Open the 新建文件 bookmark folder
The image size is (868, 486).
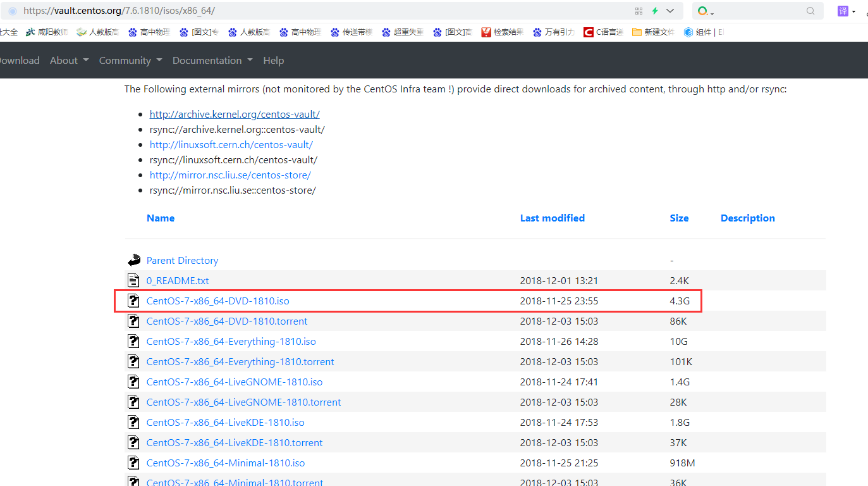[653, 32]
